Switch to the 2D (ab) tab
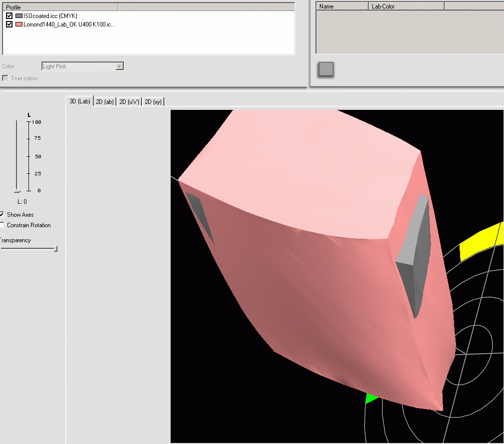 105,102
